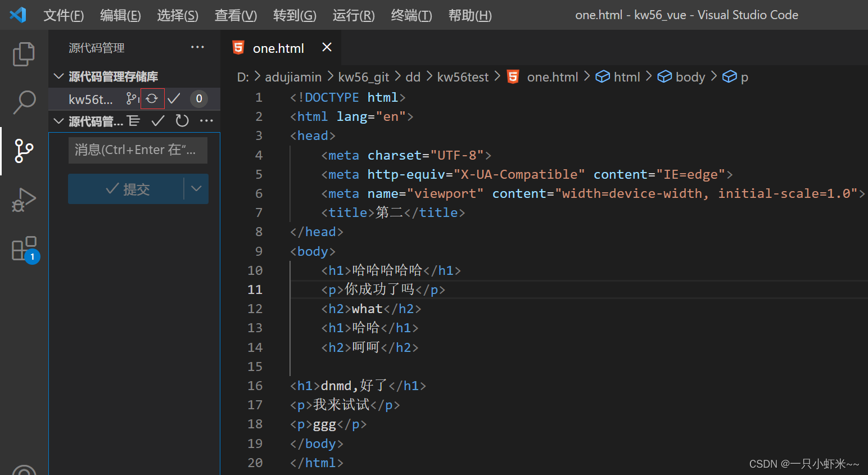Click the branch icon beside kw56t repository
Image resolution: width=868 pixels, height=475 pixels.
pos(133,99)
